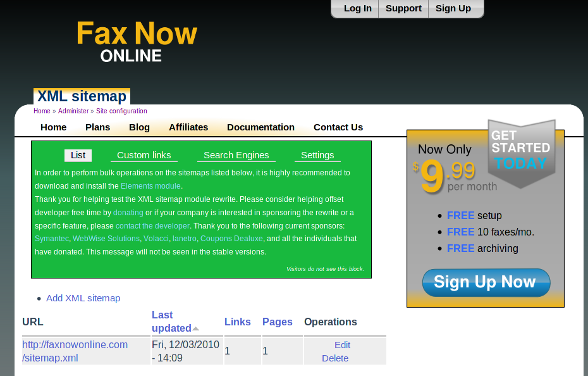
Task: Open the Affiliates menu item
Action: point(188,127)
